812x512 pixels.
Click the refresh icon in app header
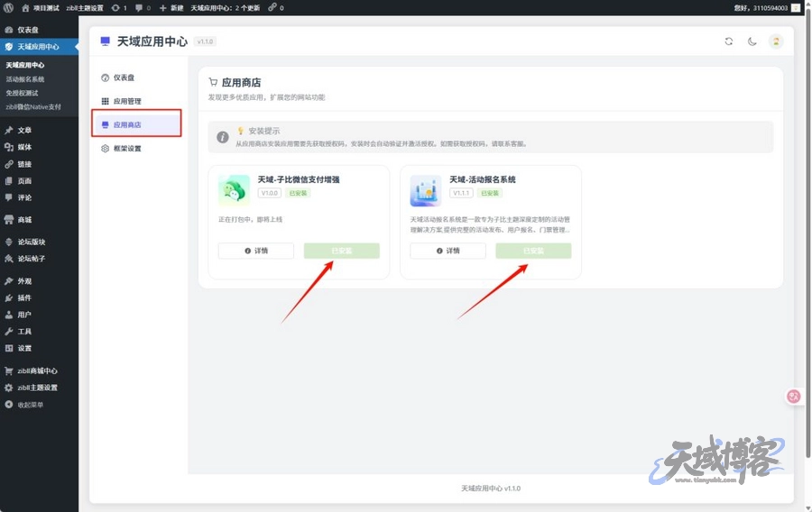[x=729, y=41]
